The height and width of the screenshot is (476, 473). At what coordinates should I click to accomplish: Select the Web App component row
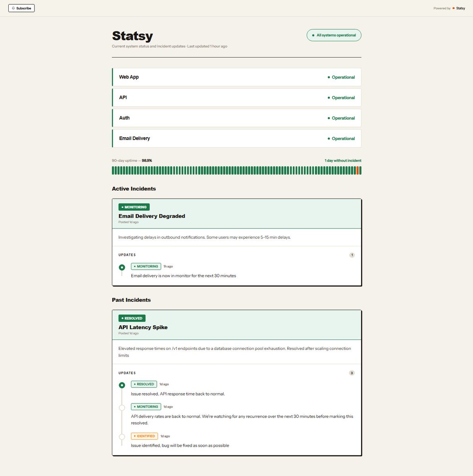pos(236,77)
